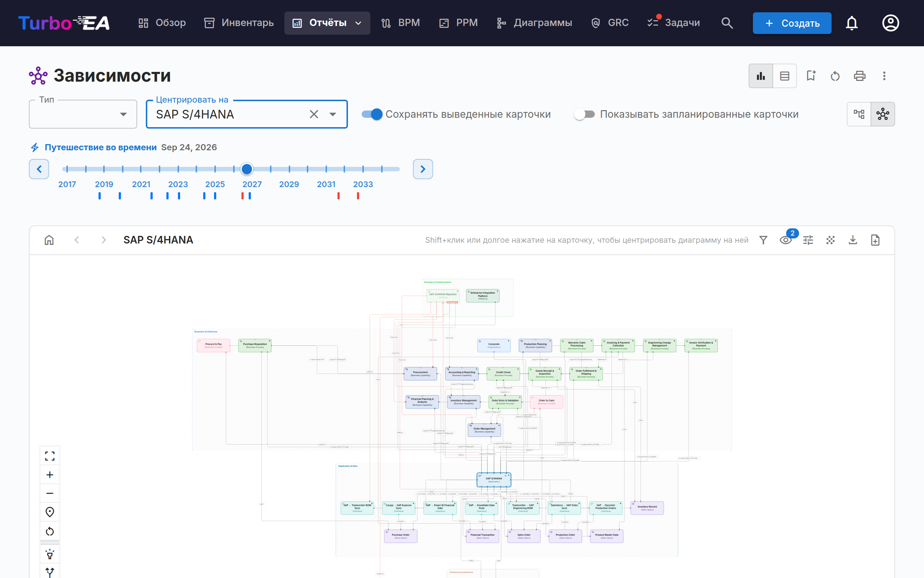Open the Инвентарь menu
This screenshot has width=924, height=578.
[239, 23]
